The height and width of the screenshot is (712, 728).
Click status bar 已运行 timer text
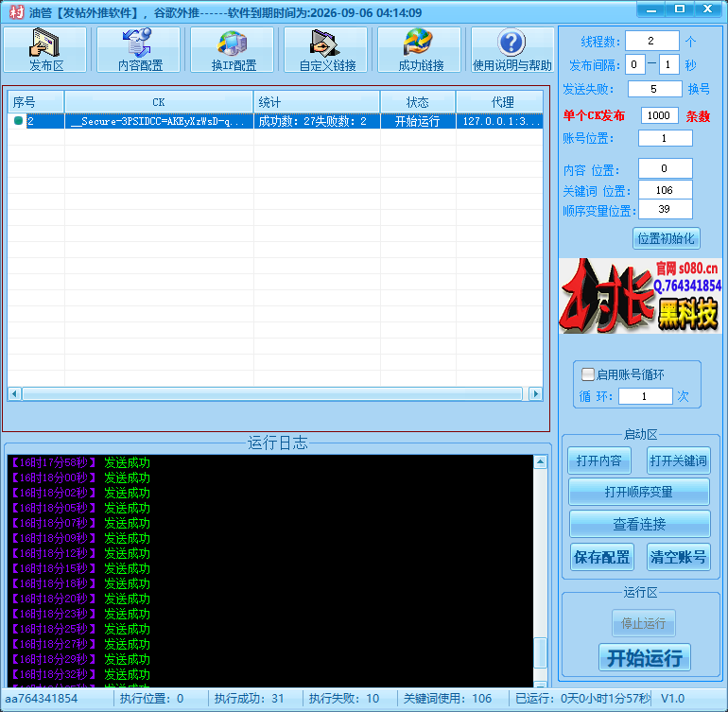click(x=582, y=698)
